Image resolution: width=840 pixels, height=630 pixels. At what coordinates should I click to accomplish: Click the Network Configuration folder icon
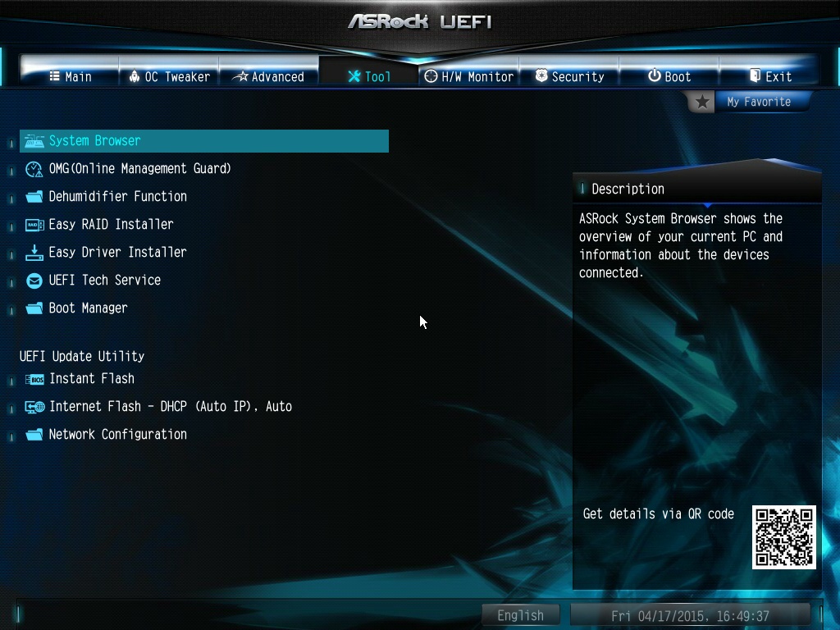click(x=34, y=435)
